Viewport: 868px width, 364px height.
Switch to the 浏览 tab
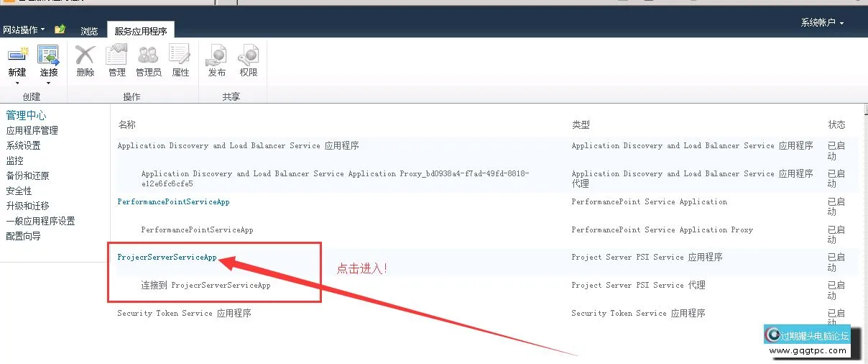coord(89,31)
